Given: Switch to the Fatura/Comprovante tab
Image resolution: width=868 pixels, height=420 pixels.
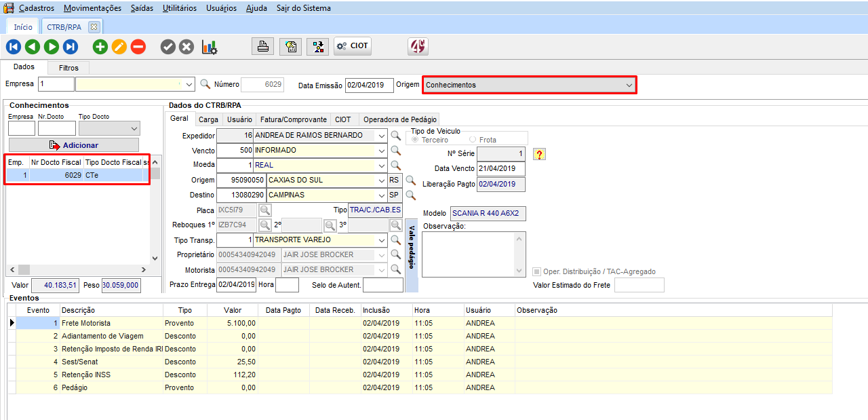Looking at the screenshot, I should [x=294, y=119].
